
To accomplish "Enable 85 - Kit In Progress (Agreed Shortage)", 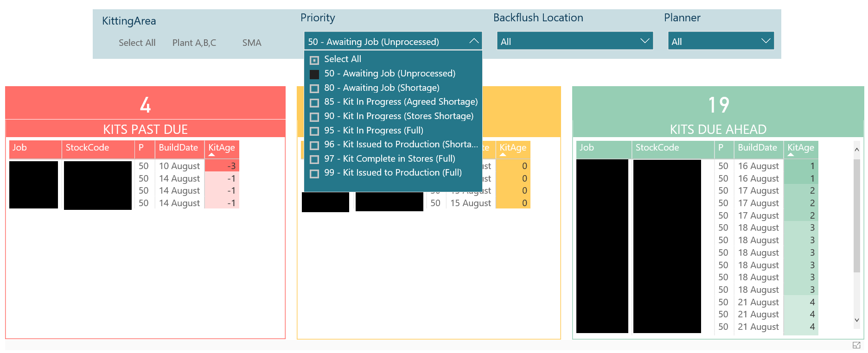I will (314, 102).
